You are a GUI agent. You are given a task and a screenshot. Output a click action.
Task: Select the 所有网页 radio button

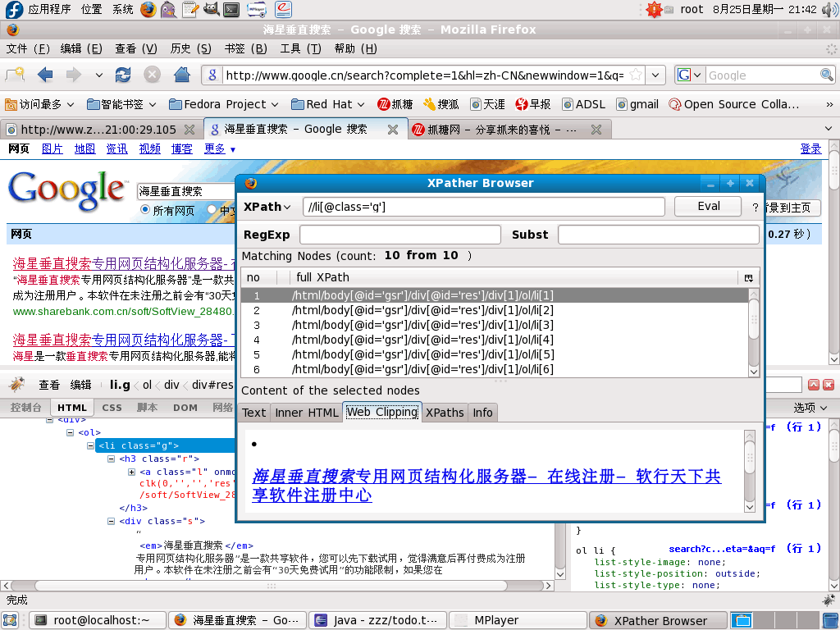(x=144, y=209)
